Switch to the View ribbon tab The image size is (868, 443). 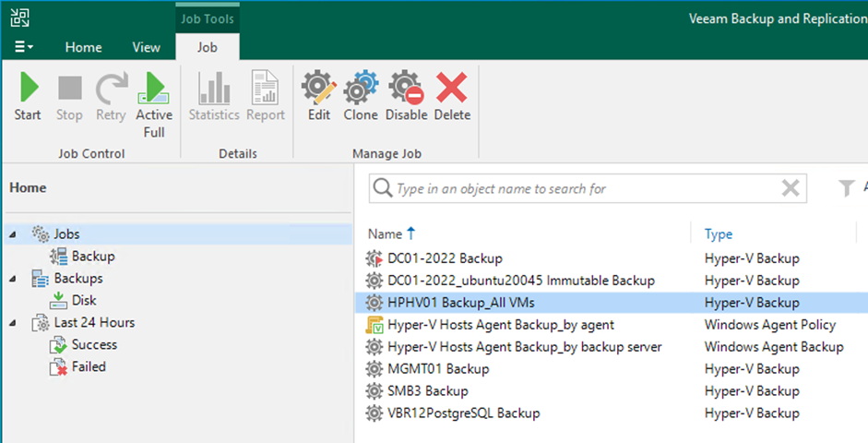pyautogui.click(x=146, y=48)
